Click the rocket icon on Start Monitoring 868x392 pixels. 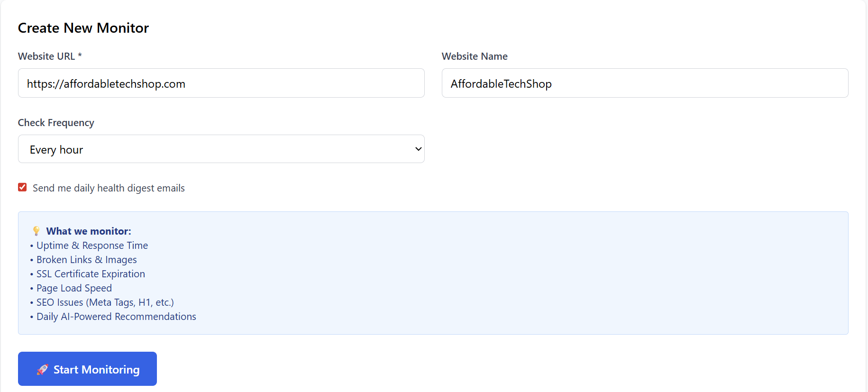tap(43, 370)
